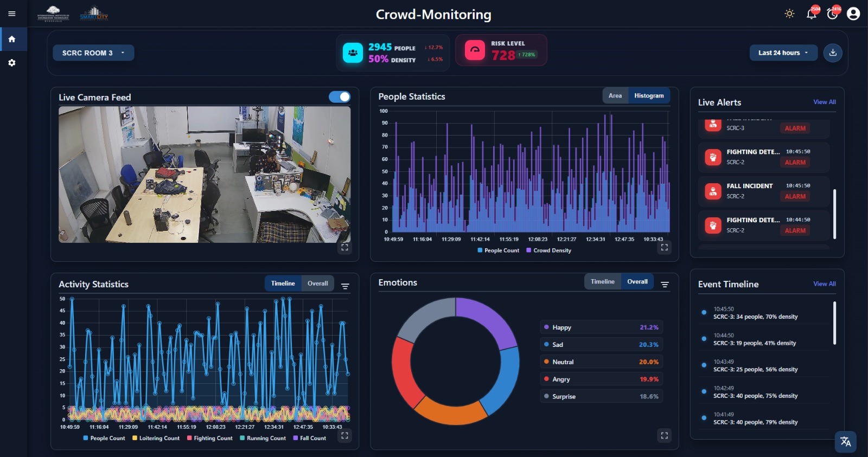Open the translate language button

click(846, 442)
